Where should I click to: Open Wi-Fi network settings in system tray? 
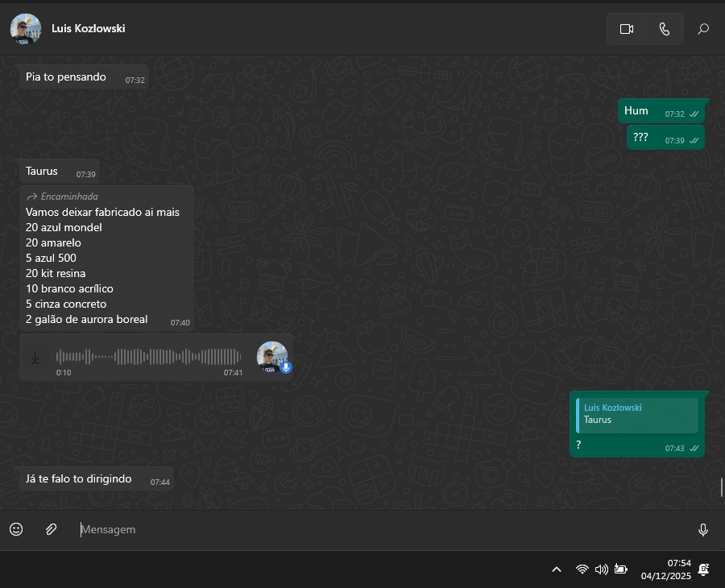click(x=582, y=569)
